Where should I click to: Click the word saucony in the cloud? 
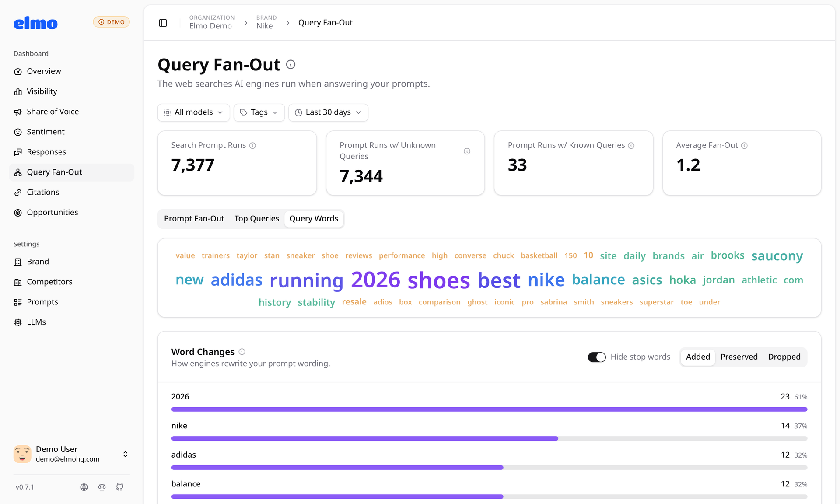click(777, 256)
